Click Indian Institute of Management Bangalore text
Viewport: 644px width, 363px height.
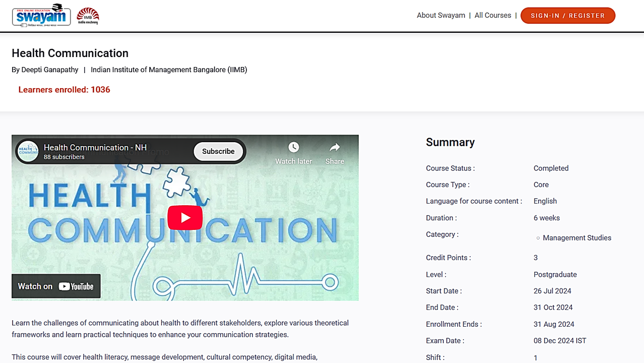tap(169, 70)
